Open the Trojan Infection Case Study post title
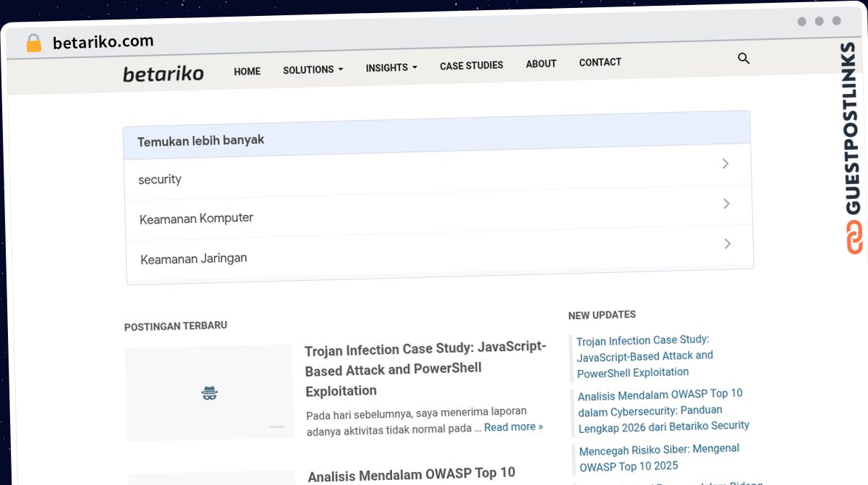Image resolution: width=868 pixels, height=485 pixels. [426, 368]
